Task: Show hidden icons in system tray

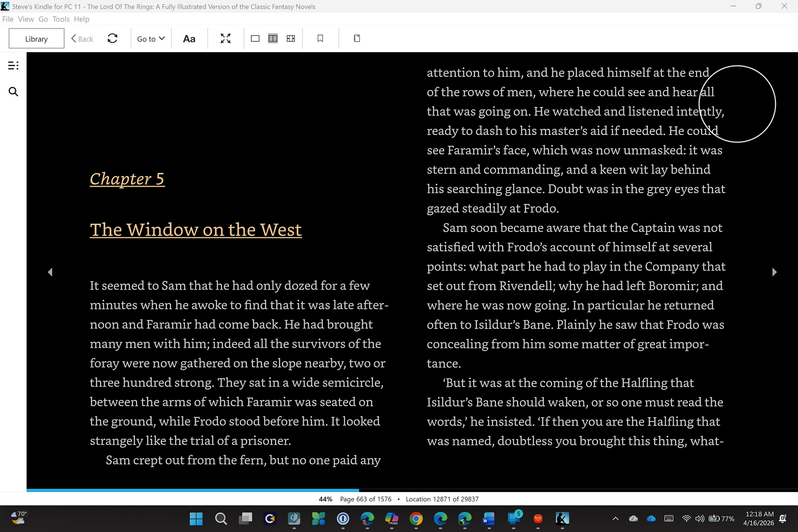Action: 615,519
